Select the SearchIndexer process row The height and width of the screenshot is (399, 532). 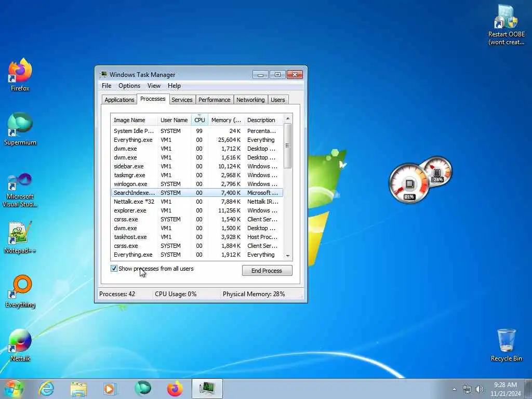pos(197,193)
